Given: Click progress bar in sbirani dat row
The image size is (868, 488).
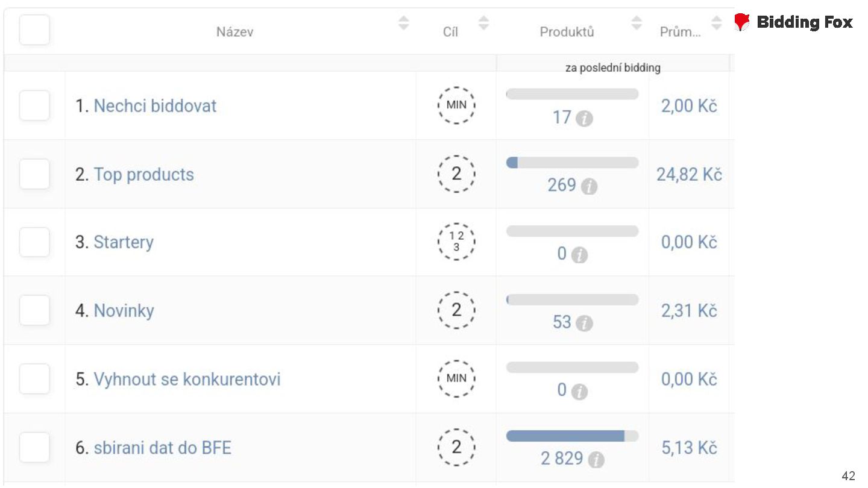Looking at the screenshot, I should (x=572, y=436).
